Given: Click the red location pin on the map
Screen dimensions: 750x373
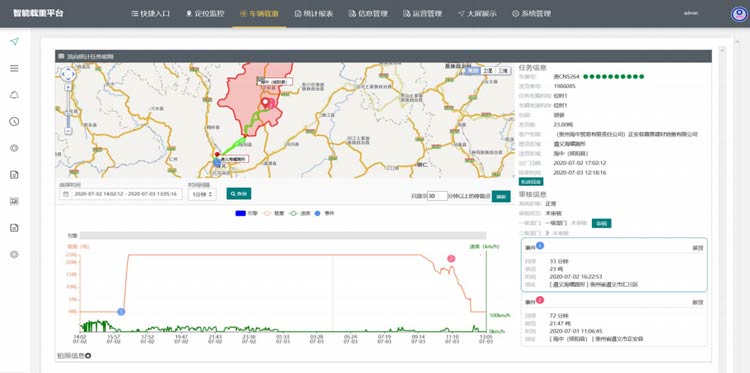Looking at the screenshot, I should tap(265, 103).
